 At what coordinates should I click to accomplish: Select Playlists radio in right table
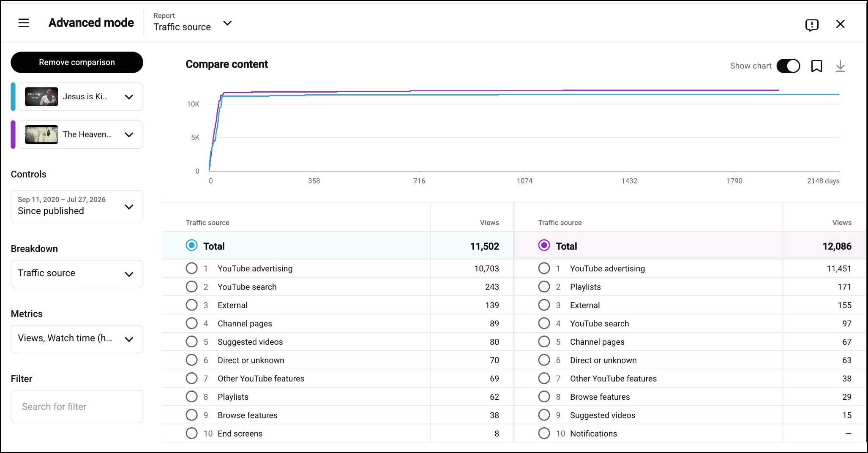click(x=544, y=287)
